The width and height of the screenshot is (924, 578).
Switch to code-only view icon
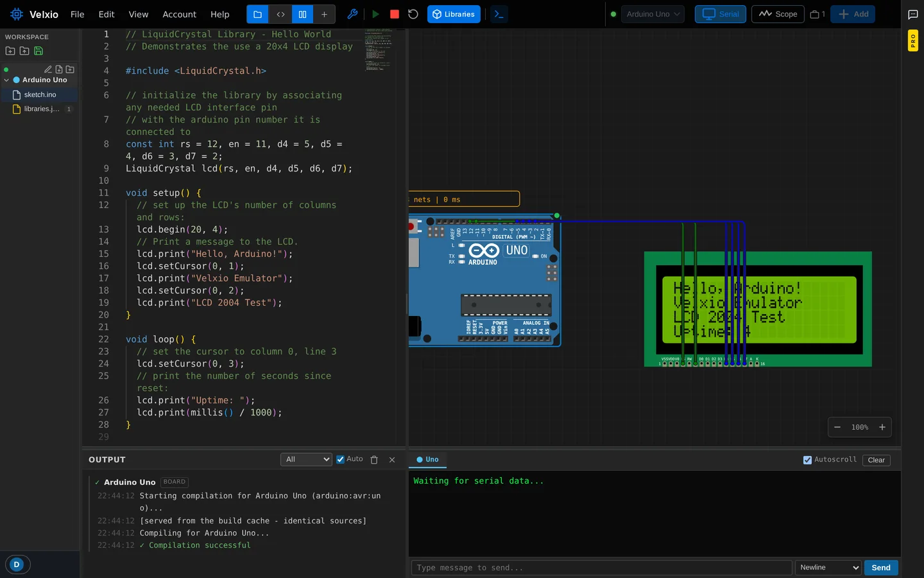280,14
